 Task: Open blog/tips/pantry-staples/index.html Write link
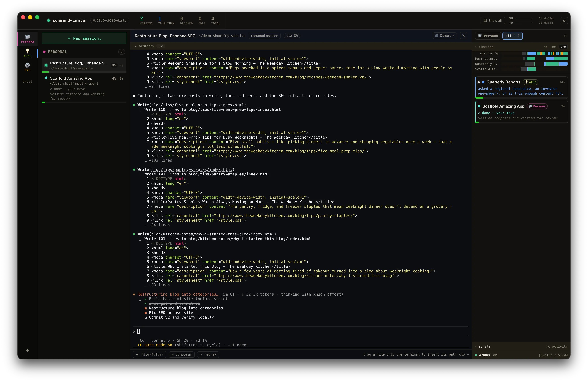click(192, 169)
